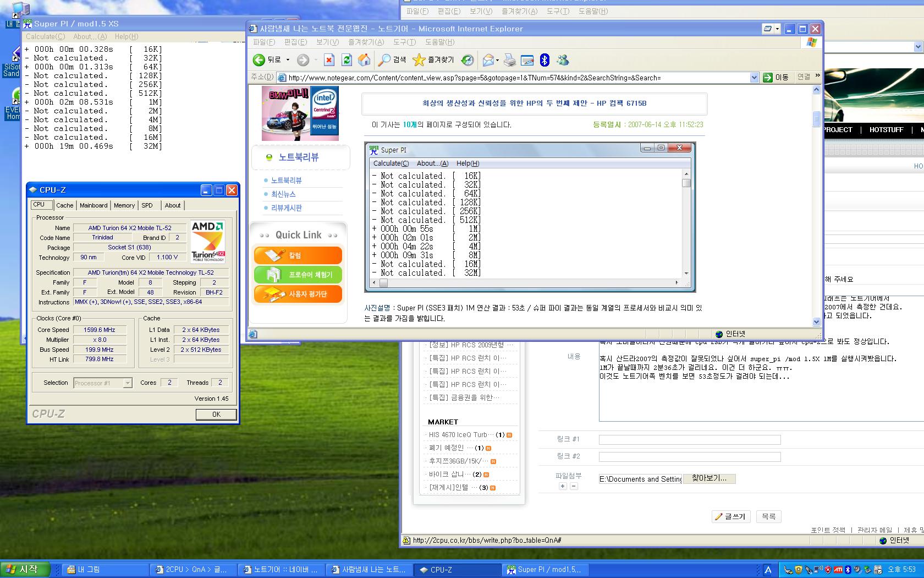The width and height of the screenshot is (924, 578).
Task: Open the browsing history clock icon
Action: (468, 60)
